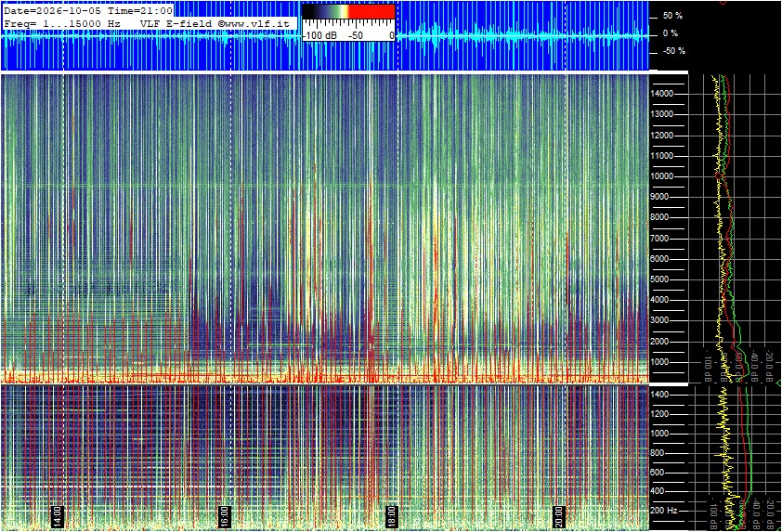Click the color scale gradient bar
Viewport: 782px width, 532px height.
click(348, 11)
